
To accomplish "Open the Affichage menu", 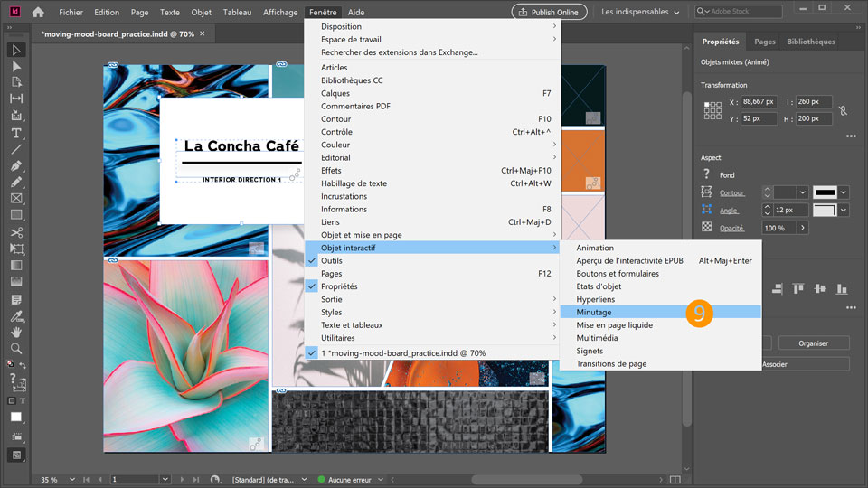I will tap(280, 12).
